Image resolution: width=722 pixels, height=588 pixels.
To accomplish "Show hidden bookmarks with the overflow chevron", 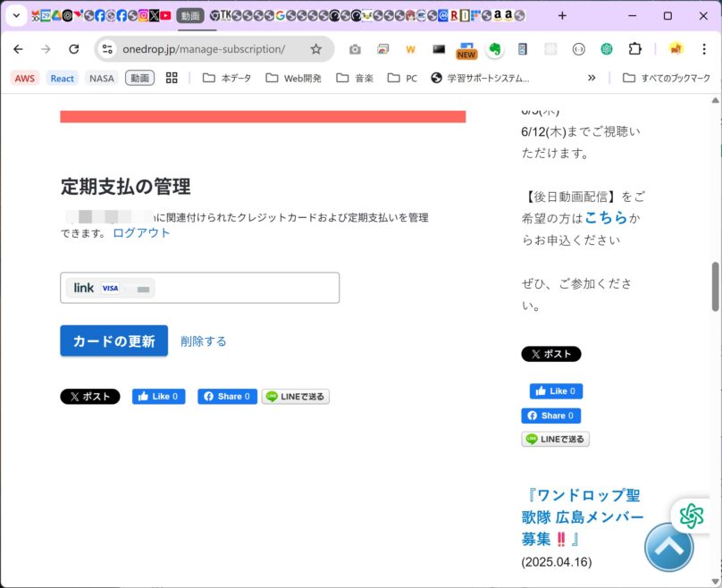I will click(x=592, y=78).
